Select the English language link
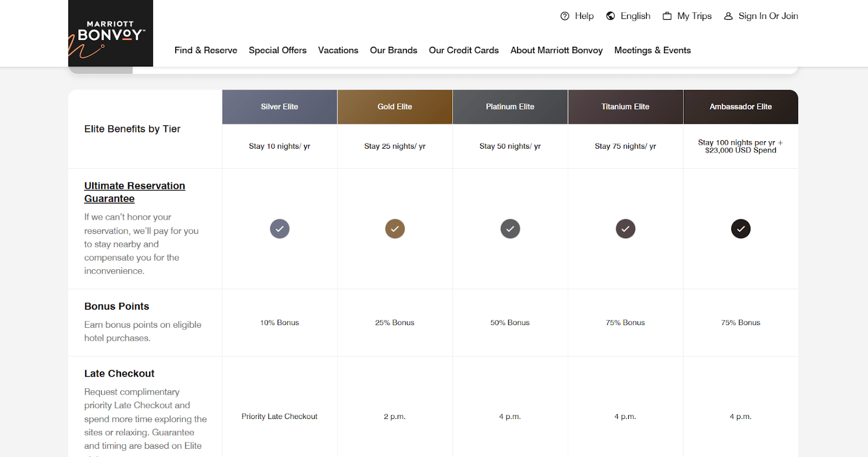Screen dimensions: 868x457 coord(635,16)
